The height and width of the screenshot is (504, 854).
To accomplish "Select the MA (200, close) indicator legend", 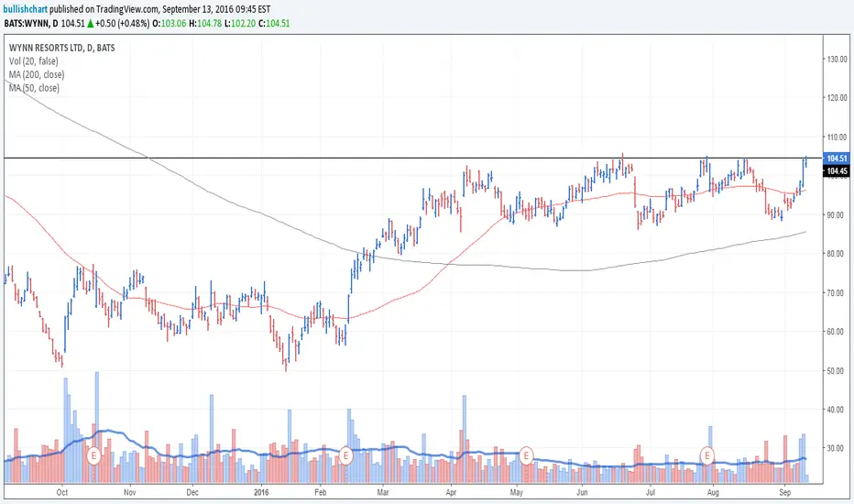I will point(37,74).
